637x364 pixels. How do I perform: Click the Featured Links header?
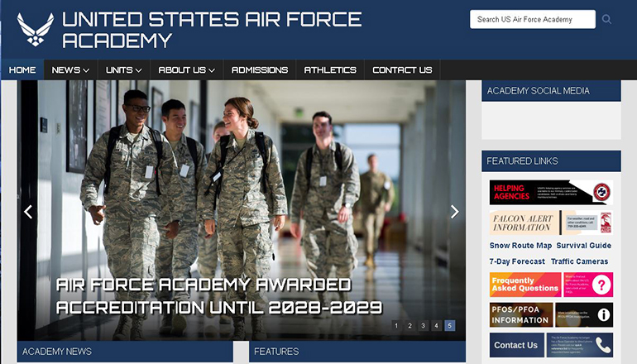point(551,160)
